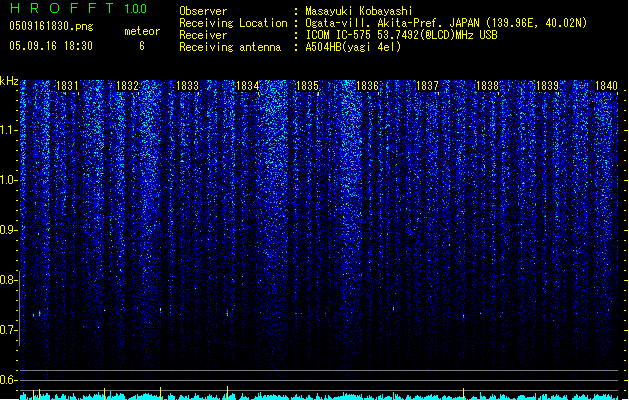Click the 1.0 kHz frequency label
The height and width of the screenshot is (400, 629).
coord(7,180)
